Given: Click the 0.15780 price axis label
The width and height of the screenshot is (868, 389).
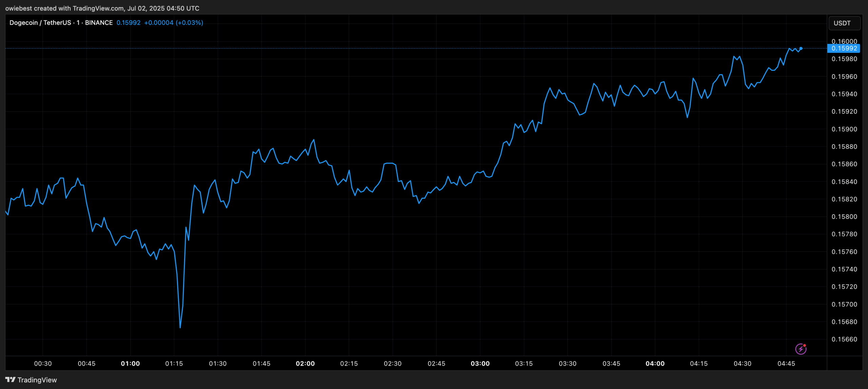Looking at the screenshot, I should click(844, 234).
